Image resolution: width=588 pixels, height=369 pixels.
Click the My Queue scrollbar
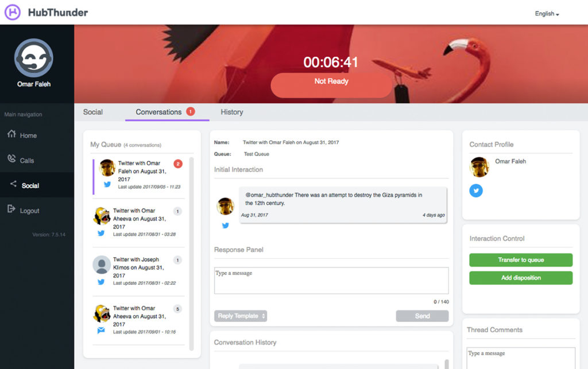[x=192, y=253]
